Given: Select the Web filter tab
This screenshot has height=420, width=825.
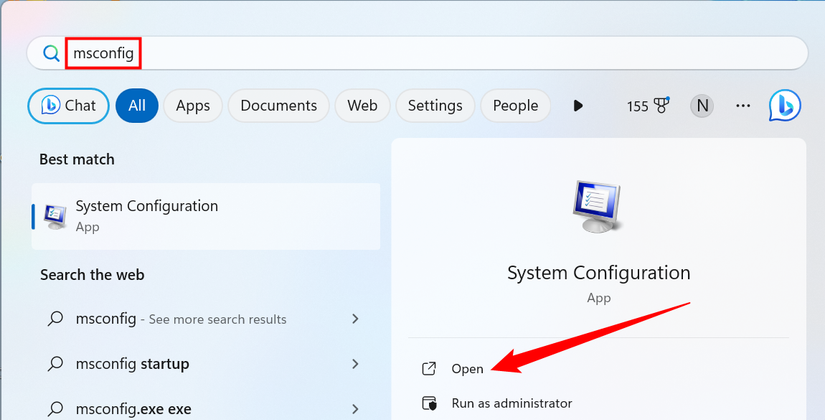Looking at the screenshot, I should [x=362, y=105].
